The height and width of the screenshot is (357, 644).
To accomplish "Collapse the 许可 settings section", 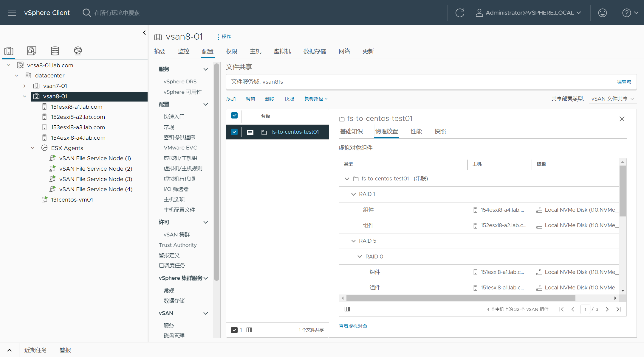I will 205,222.
